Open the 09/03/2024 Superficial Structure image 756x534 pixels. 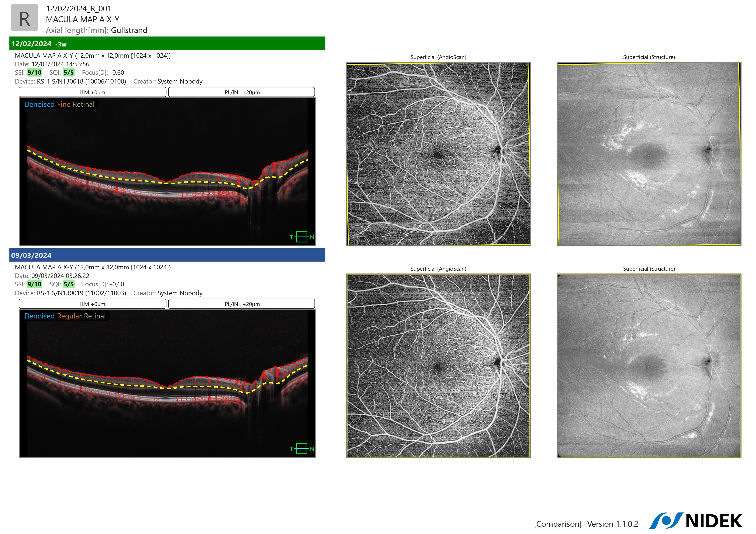[x=649, y=366]
